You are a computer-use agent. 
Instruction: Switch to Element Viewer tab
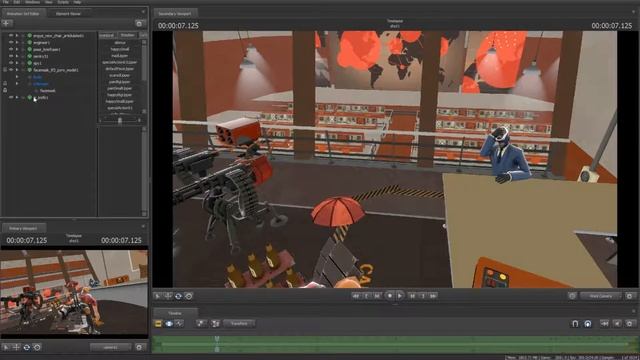pos(68,13)
